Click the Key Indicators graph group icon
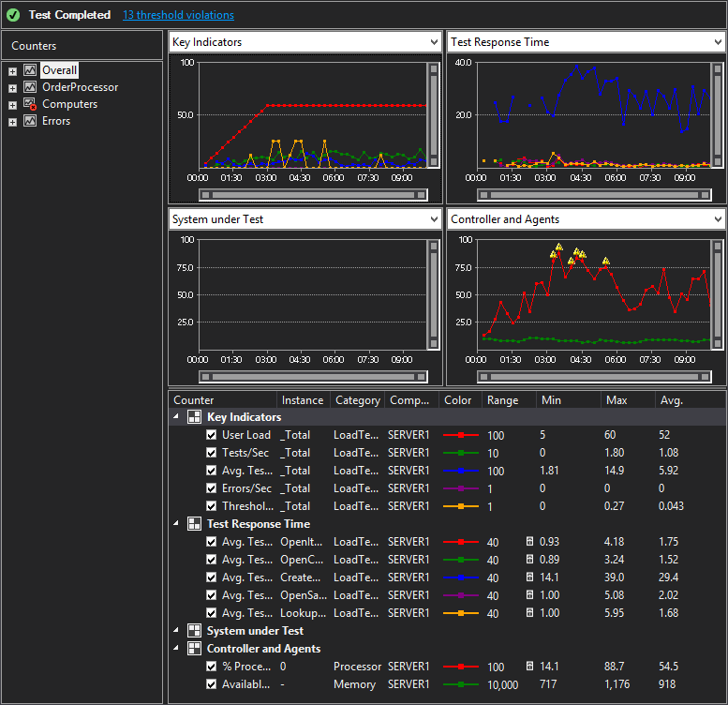The height and width of the screenshot is (705, 728). [x=194, y=417]
